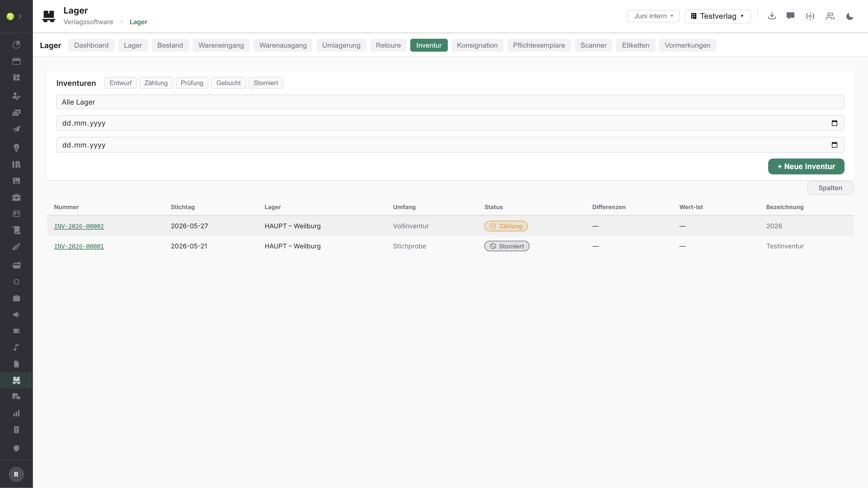The height and width of the screenshot is (488, 868).
Task: Open the books library sidebar icon
Action: click(x=16, y=164)
